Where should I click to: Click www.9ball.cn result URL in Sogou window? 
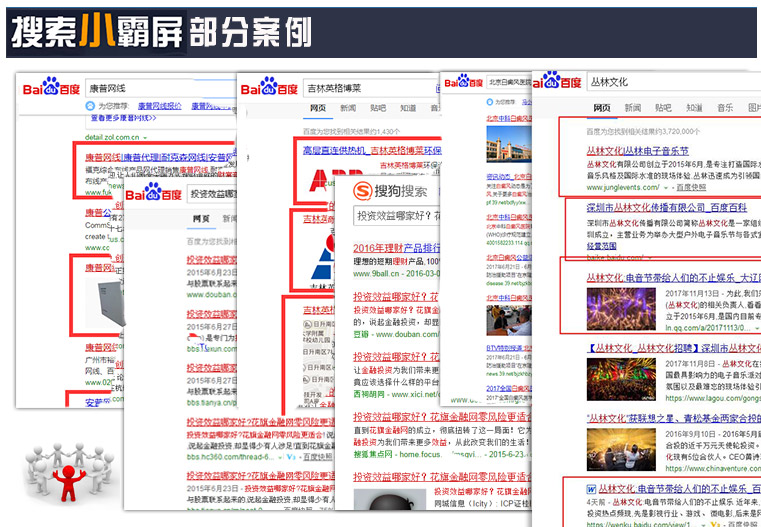point(376,274)
